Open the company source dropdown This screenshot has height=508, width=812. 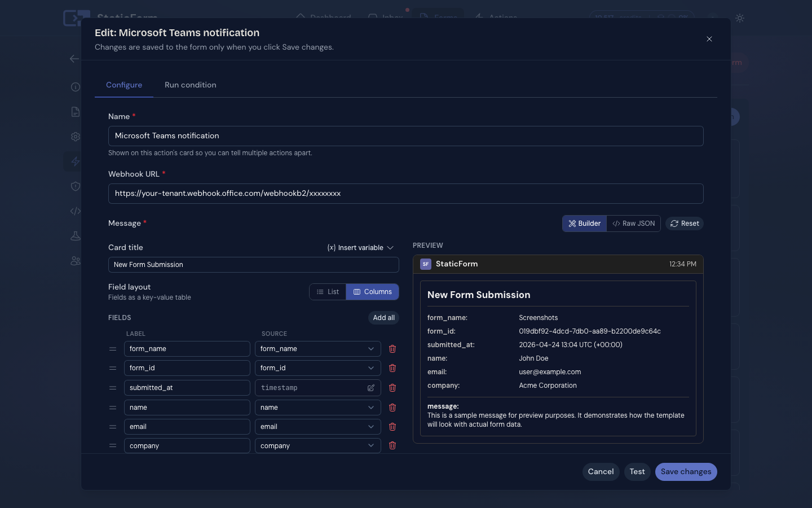[x=318, y=446]
